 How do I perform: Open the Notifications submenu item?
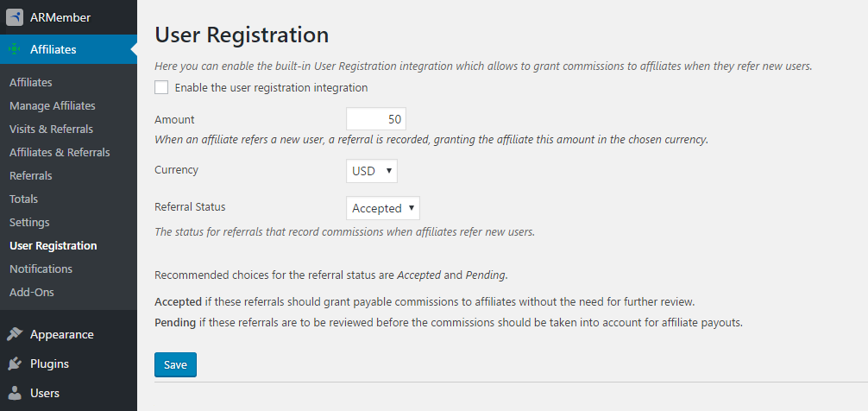[41, 269]
